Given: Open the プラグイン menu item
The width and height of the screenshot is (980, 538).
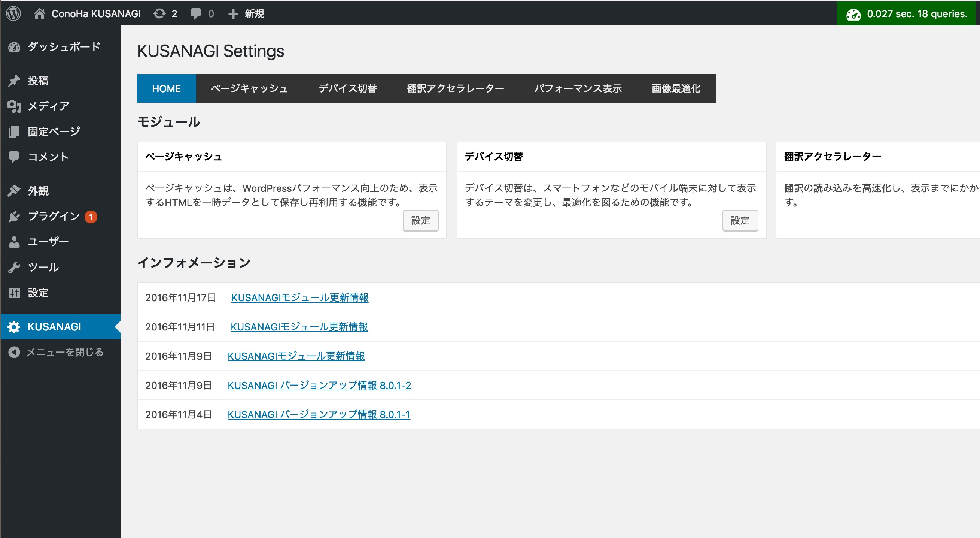Looking at the screenshot, I should click(61, 216).
